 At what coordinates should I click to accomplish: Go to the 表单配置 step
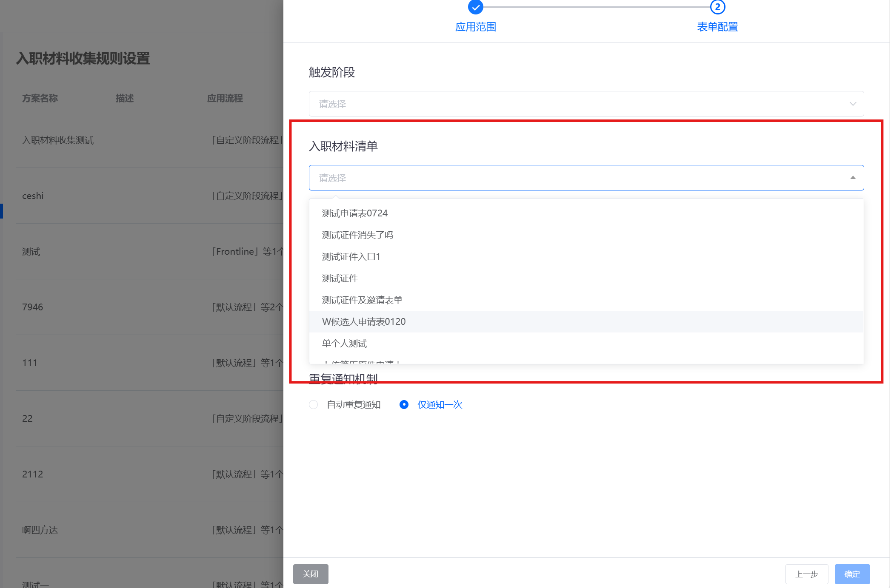pyautogui.click(x=717, y=27)
